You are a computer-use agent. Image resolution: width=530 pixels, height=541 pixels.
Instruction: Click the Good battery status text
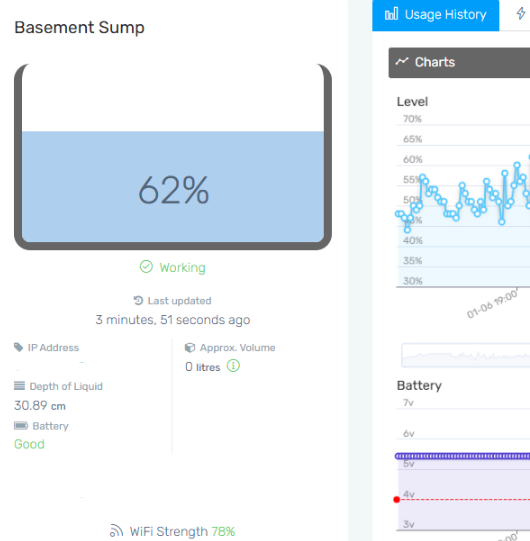click(29, 444)
